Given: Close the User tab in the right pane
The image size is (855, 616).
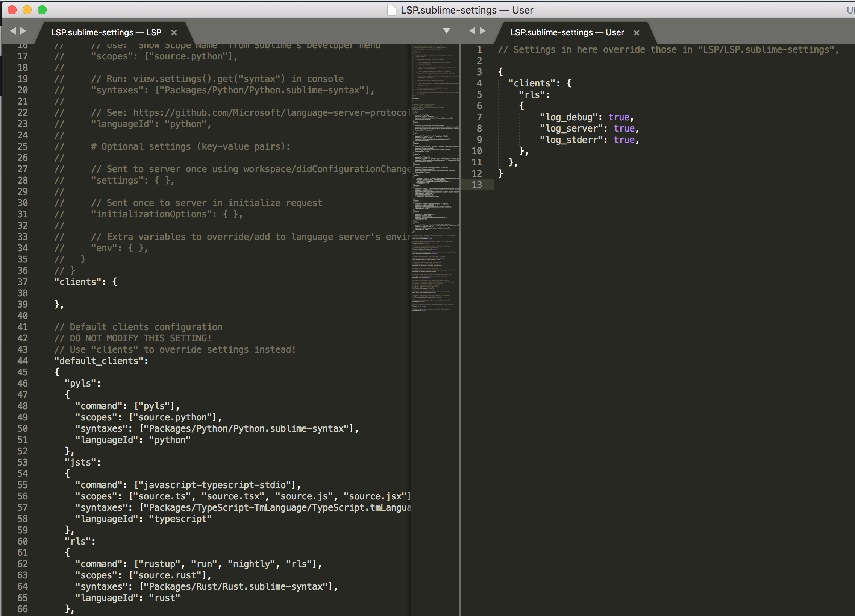Looking at the screenshot, I should click(x=636, y=32).
